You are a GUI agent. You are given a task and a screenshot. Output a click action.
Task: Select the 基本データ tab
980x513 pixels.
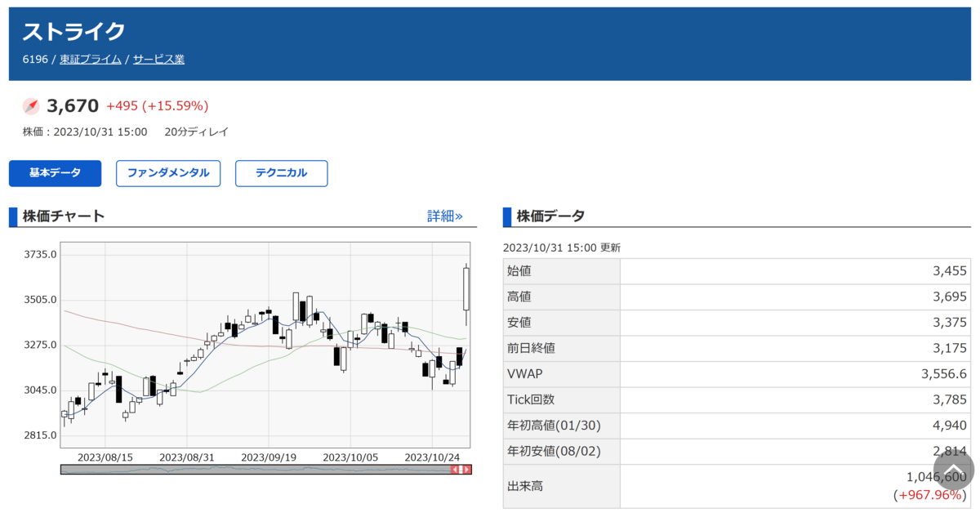tap(55, 173)
